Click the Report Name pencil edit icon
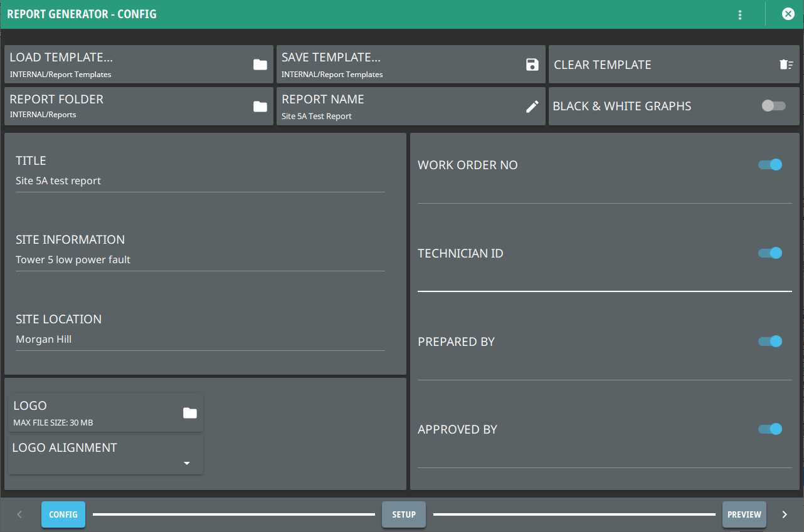 pos(532,107)
